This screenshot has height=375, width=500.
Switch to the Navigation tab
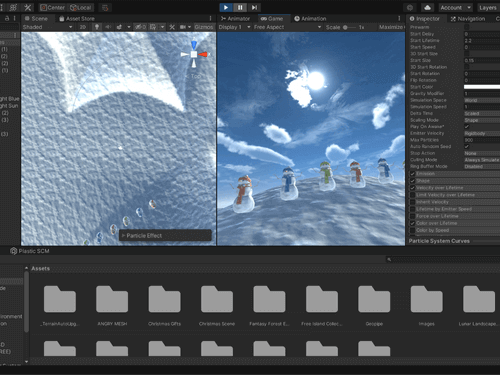[468, 19]
